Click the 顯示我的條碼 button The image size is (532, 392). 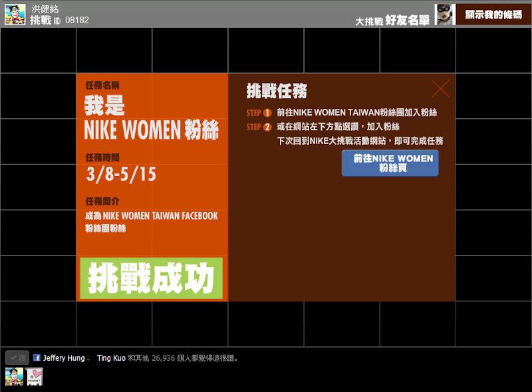[493, 15]
